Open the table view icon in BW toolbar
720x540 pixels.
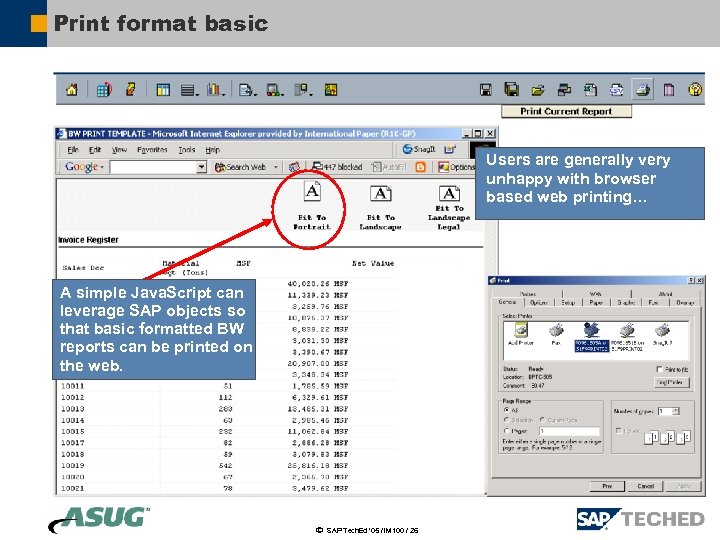[x=163, y=90]
